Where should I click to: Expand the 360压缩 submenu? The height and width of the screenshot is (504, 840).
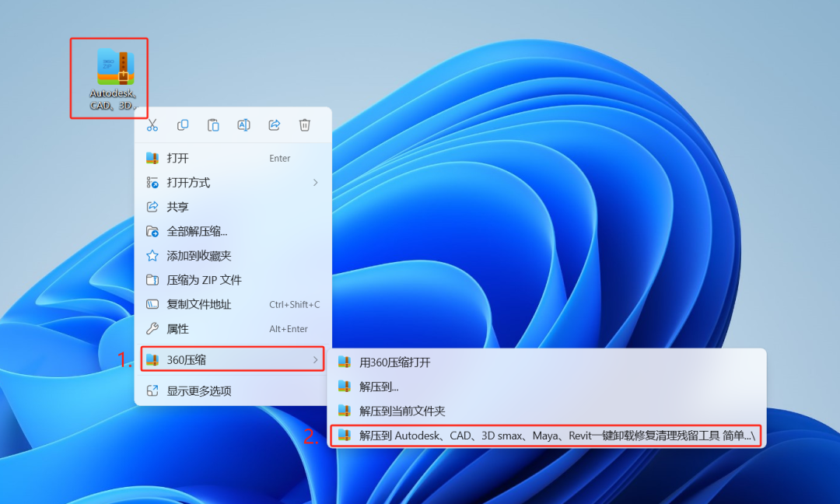[233, 359]
